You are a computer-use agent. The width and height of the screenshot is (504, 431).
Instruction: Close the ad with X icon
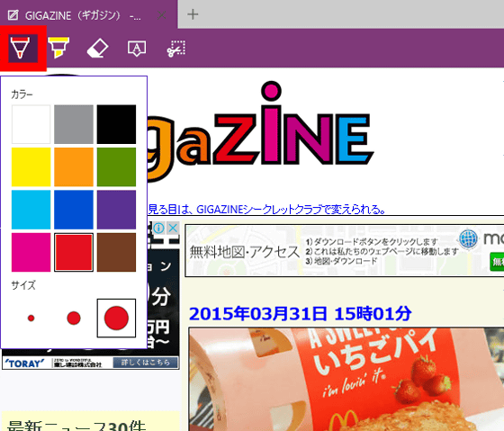(173, 229)
